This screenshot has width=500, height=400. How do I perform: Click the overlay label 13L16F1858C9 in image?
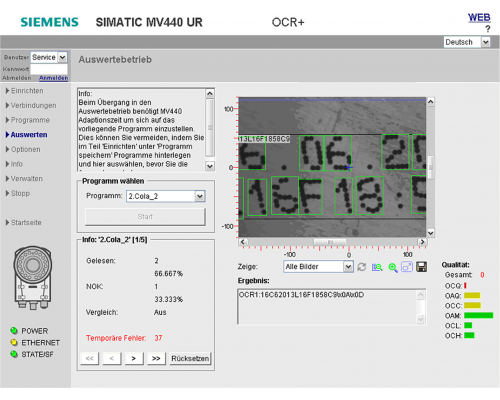[264, 139]
